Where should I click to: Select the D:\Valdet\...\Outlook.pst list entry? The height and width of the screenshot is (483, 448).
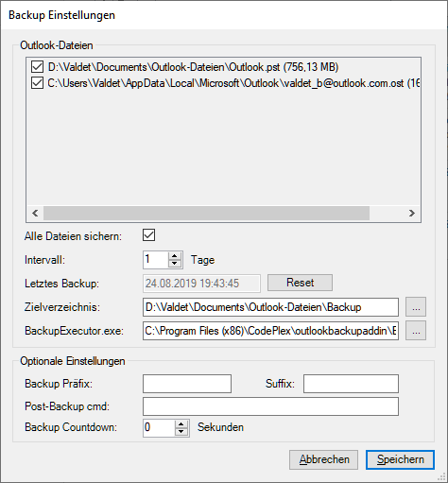click(193, 67)
